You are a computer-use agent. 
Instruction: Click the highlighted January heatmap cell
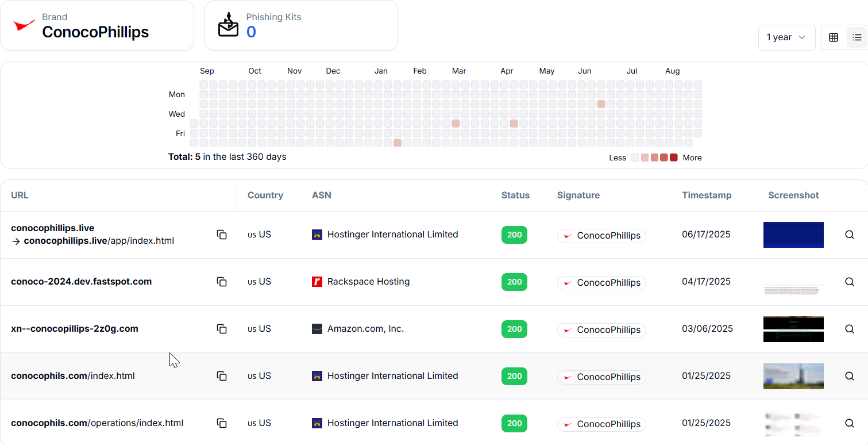398,143
